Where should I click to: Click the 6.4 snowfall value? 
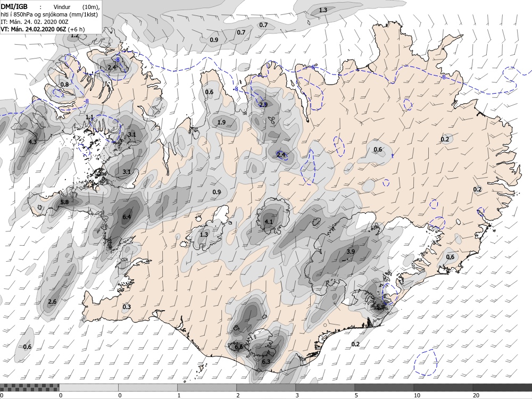tap(127, 217)
